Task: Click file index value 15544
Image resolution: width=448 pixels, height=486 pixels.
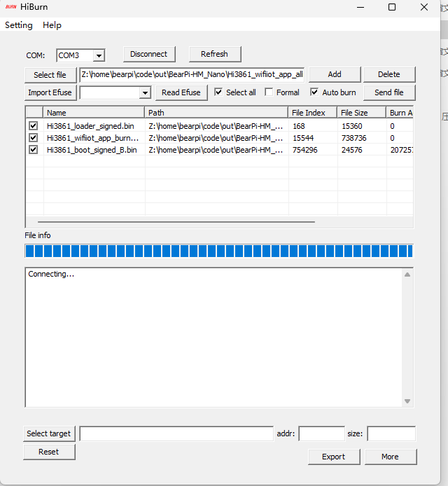Action: (303, 138)
